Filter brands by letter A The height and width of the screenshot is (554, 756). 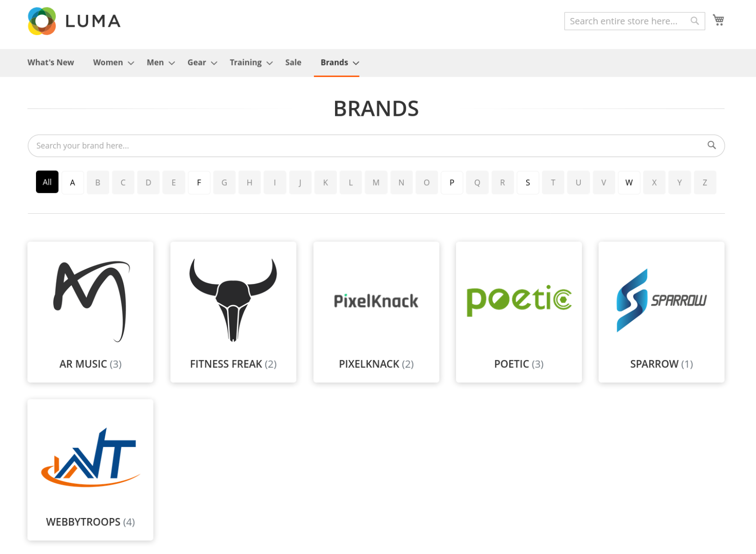(72, 182)
